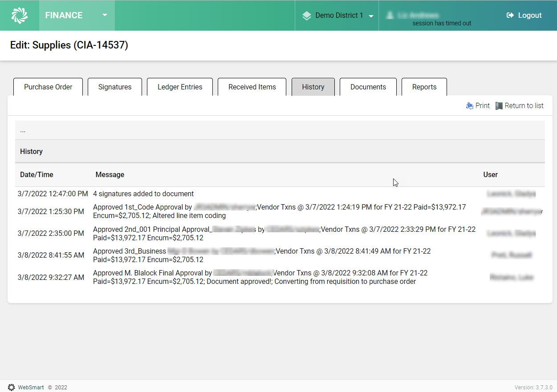The image size is (557, 392).
Task: Log out using the Logout link
Action: click(x=530, y=15)
